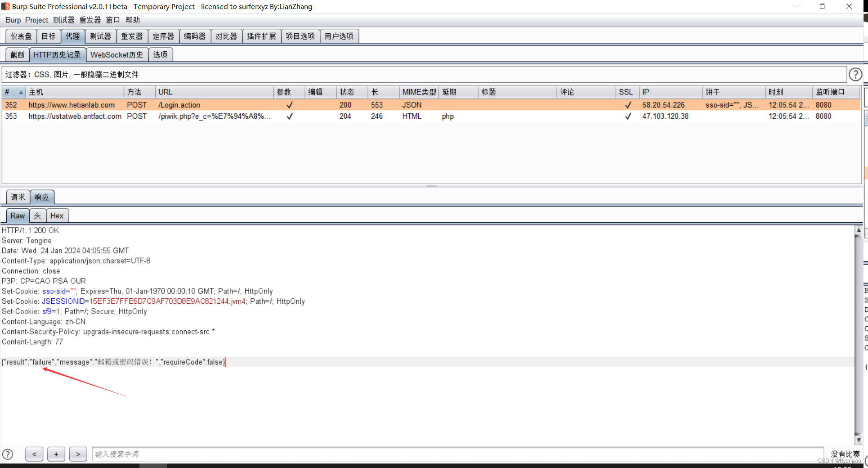Sort by the # column arrow
The image size is (868, 468).
[x=21, y=92]
